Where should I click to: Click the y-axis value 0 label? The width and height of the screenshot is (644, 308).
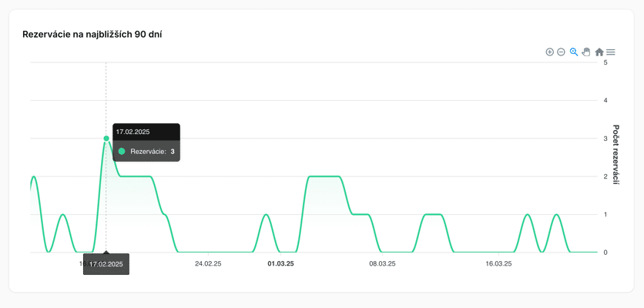click(605, 252)
